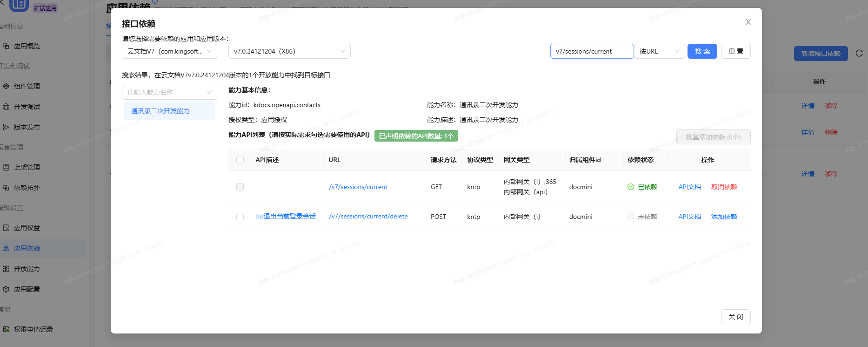The width and height of the screenshot is (868, 347).
Task: Open 开放能力 in the sidebar
Action: point(27,269)
